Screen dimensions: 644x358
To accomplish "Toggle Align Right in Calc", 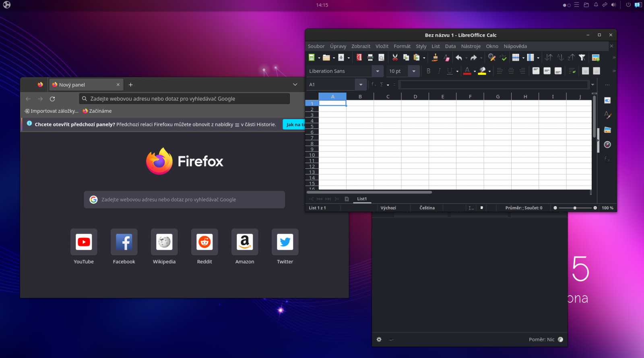I will click(x=522, y=71).
